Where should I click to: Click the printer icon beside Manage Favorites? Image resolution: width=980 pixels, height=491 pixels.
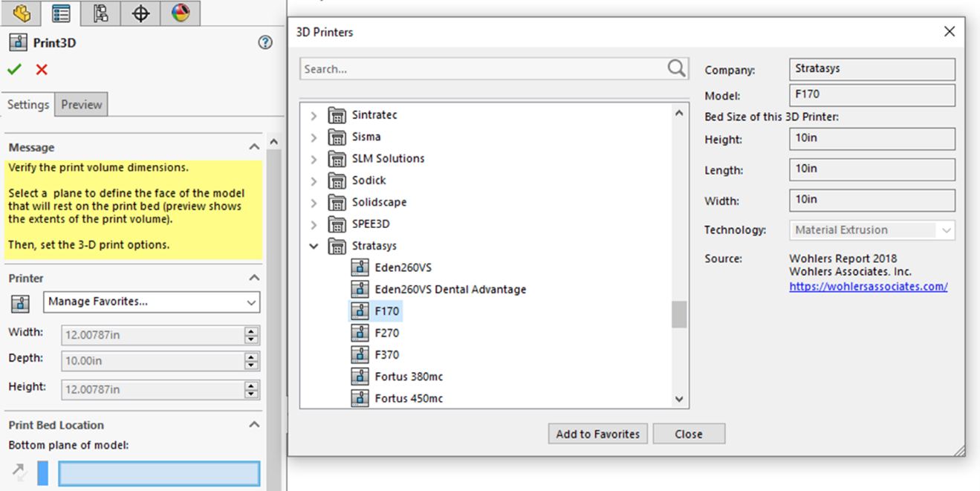tap(20, 302)
